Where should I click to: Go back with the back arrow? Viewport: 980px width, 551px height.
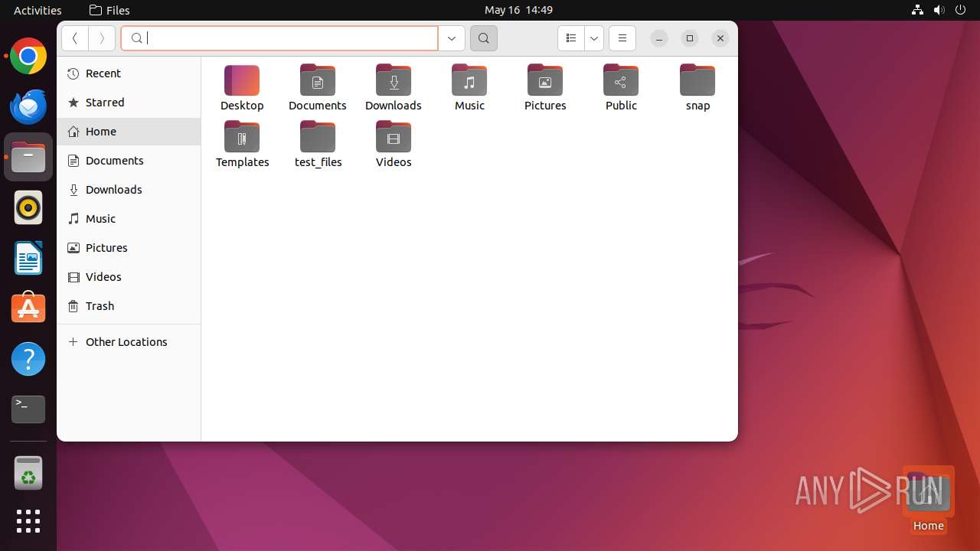coord(75,38)
